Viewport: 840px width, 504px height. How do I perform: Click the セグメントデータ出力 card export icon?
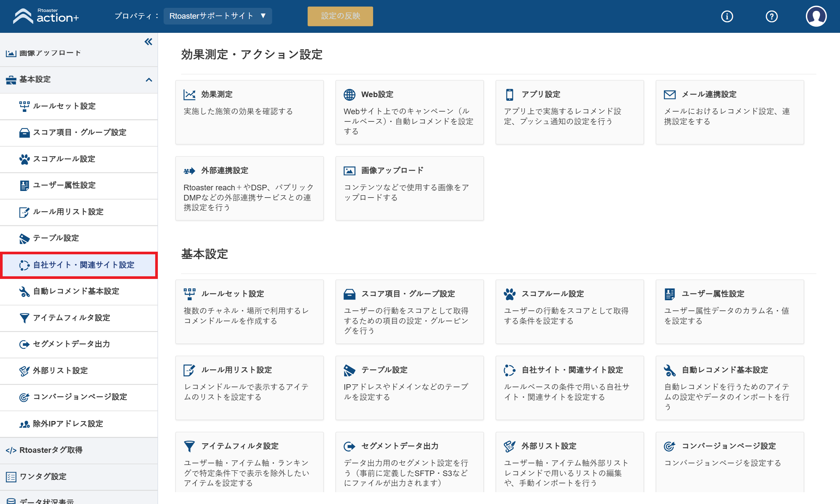click(x=349, y=446)
